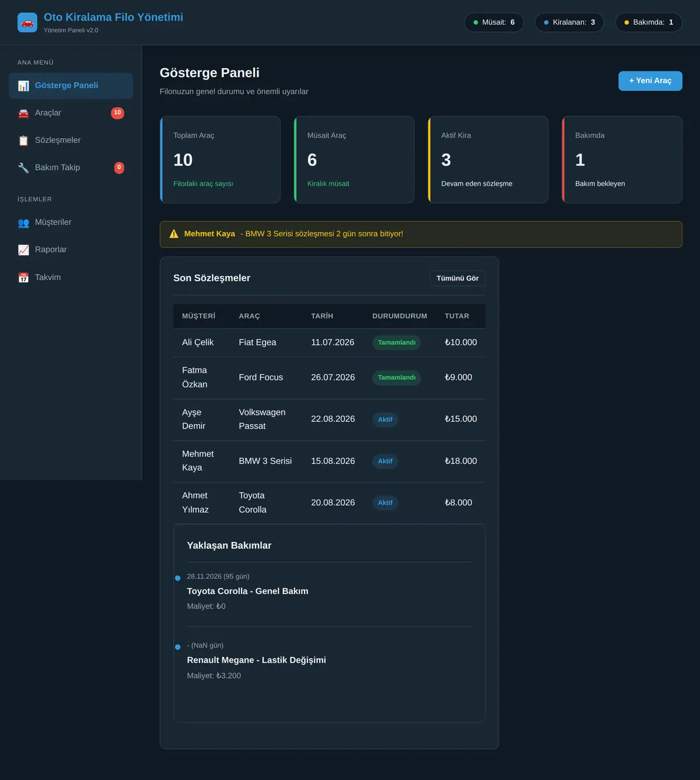700x780 pixels.
Task: Click the Müsait: 6 status pill
Action: pyautogui.click(x=494, y=22)
